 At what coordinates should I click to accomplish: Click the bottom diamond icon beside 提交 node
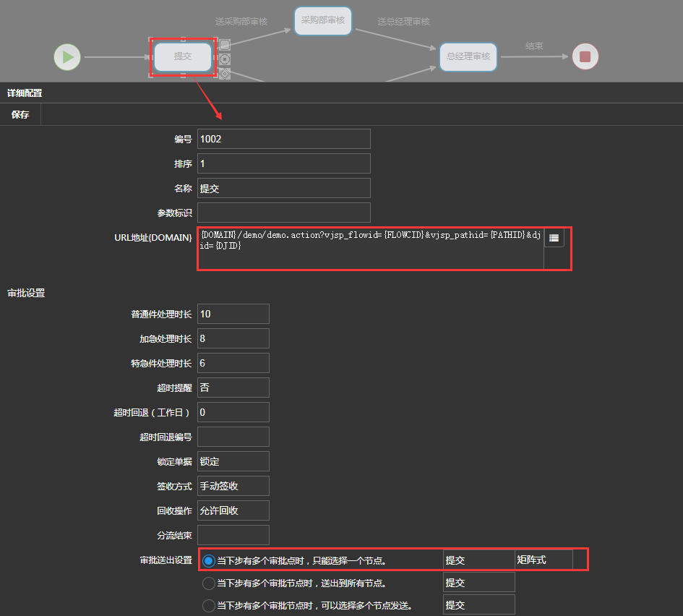click(225, 74)
